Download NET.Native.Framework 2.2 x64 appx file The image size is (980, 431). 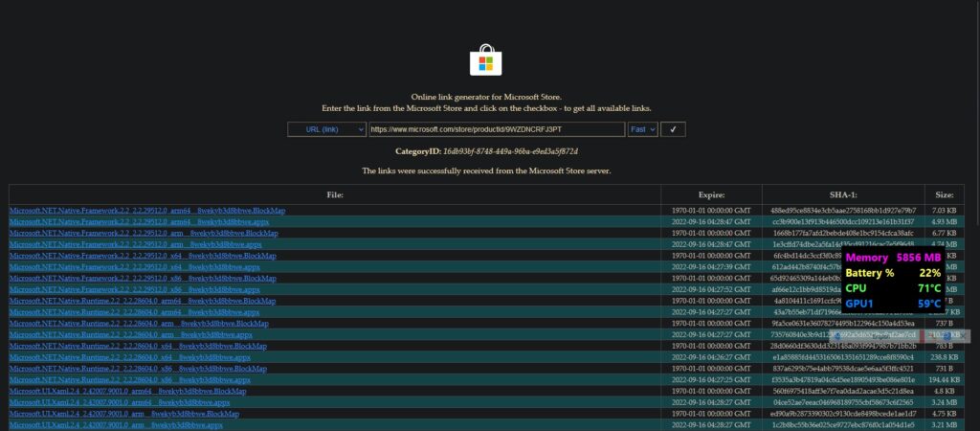pos(134,267)
